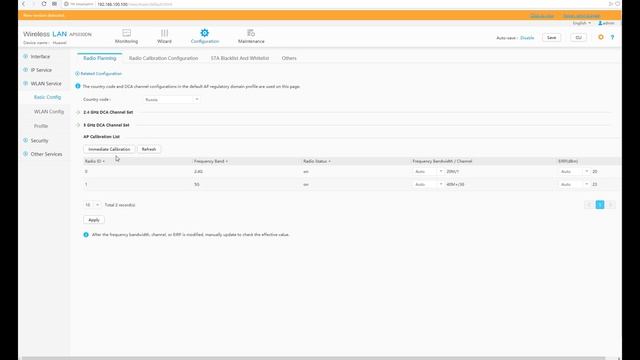This screenshot has height=360, width=640.
Task: Click the orange alert gear icon in header
Action: pyautogui.click(x=601, y=37)
